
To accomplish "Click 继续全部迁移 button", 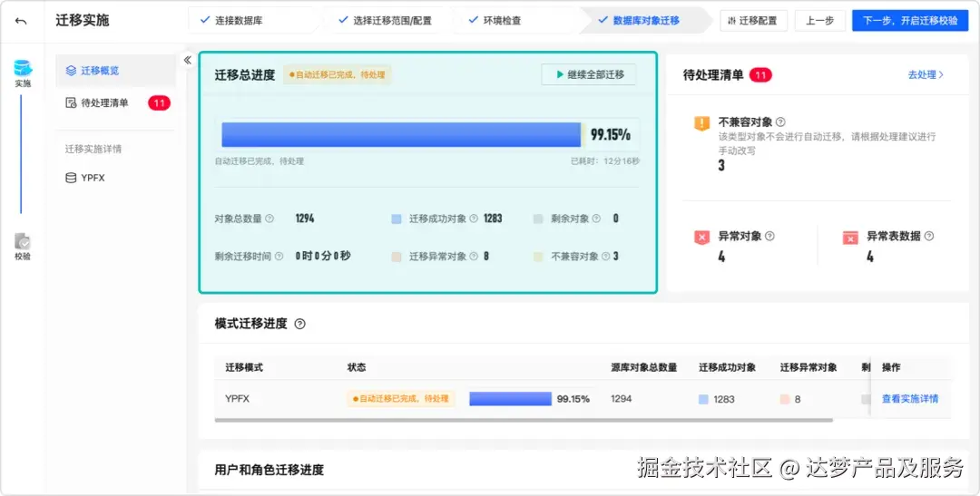I will click(589, 74).
